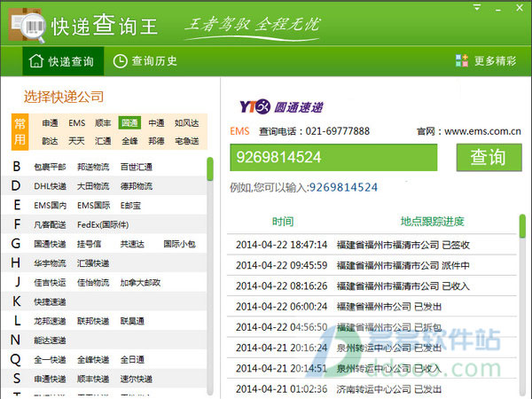Choose 凡客配送 in row F
Screen dimensions: 532x399
pos(50,225)
